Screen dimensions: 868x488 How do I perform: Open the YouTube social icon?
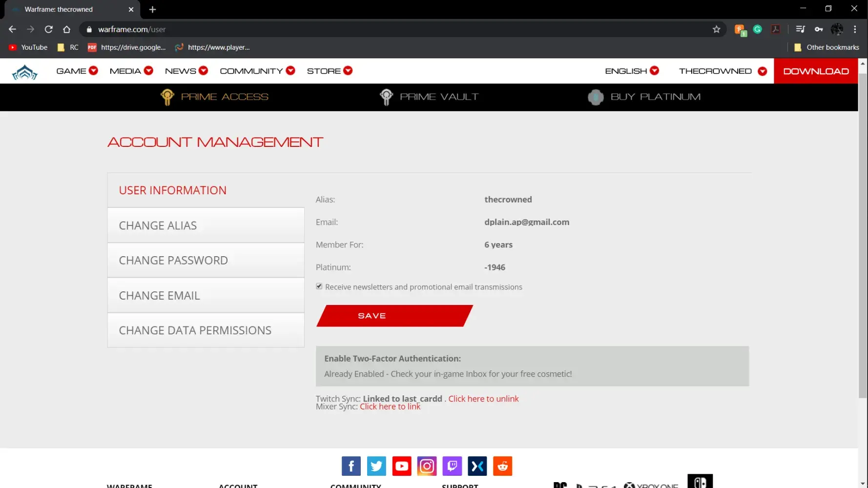coord(402,466)
